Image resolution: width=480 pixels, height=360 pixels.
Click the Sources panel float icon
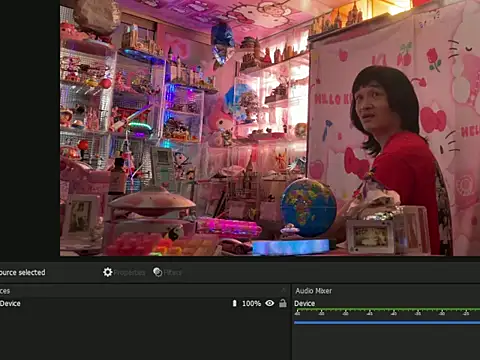[284, 290]
